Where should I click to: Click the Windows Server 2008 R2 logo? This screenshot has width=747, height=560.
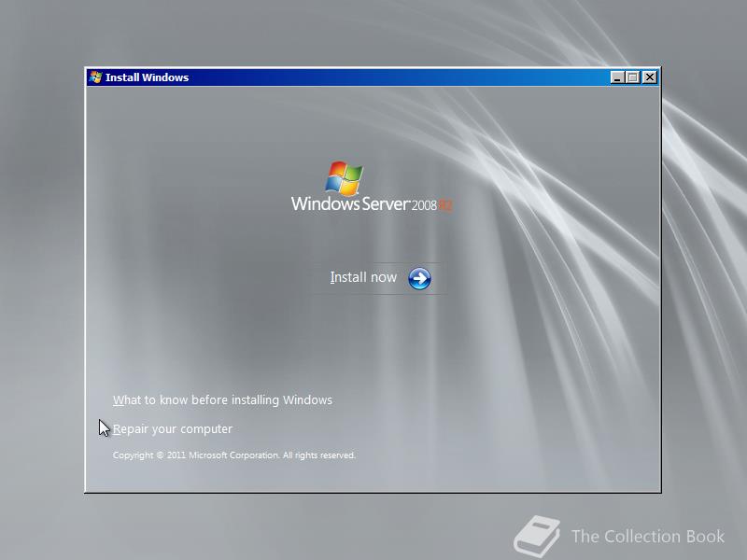[372, 187]
